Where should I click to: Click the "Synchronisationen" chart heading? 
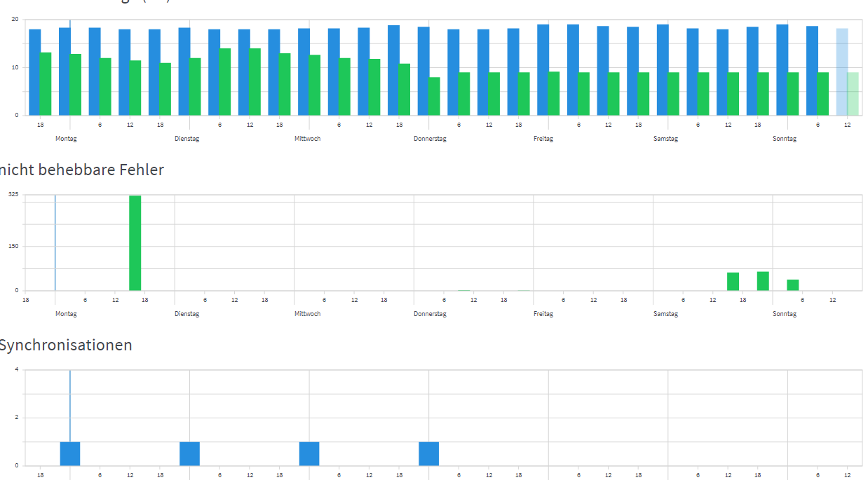pyautogui.click(x=65, y=345)
